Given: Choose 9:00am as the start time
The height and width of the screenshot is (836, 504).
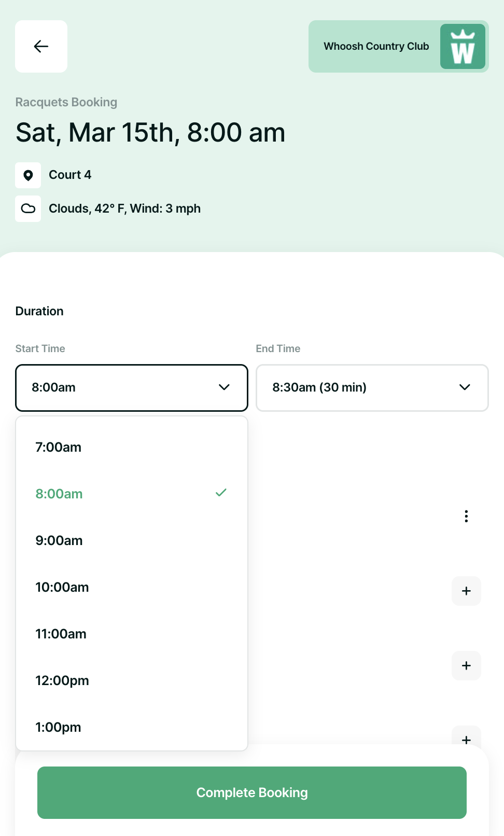Looking at the screenshot, I should pyautogui.click(x=59, y=540).
